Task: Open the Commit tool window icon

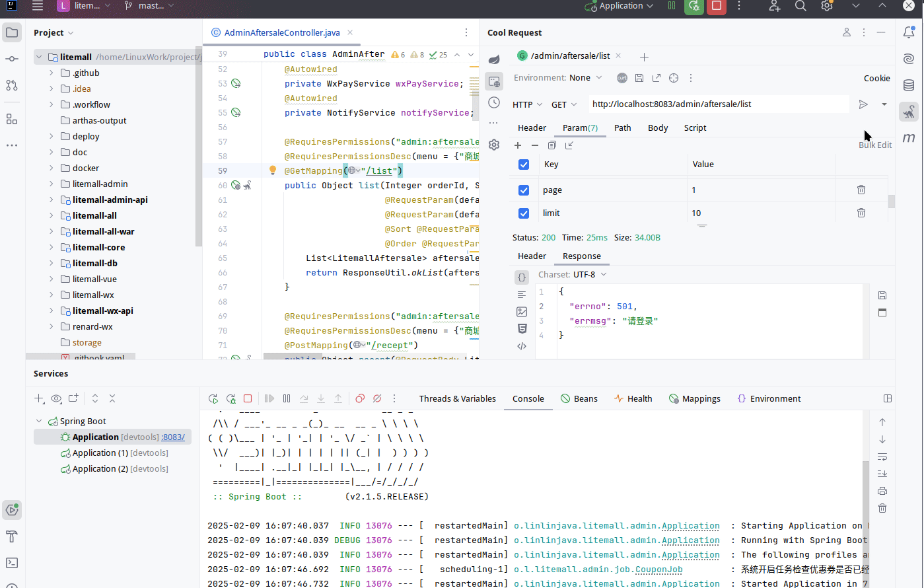Action: pyautogui.click(x=12, y=59)
